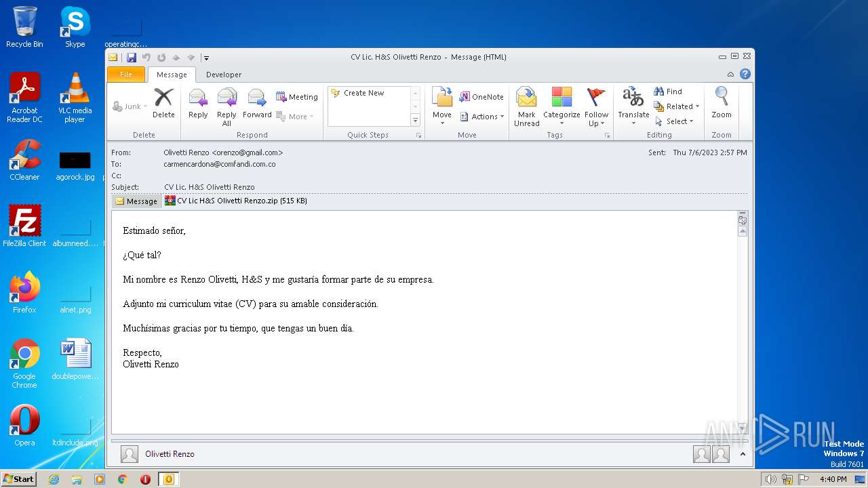
Task: Open the Move to folder menu
Action: [x=442, y=106]
